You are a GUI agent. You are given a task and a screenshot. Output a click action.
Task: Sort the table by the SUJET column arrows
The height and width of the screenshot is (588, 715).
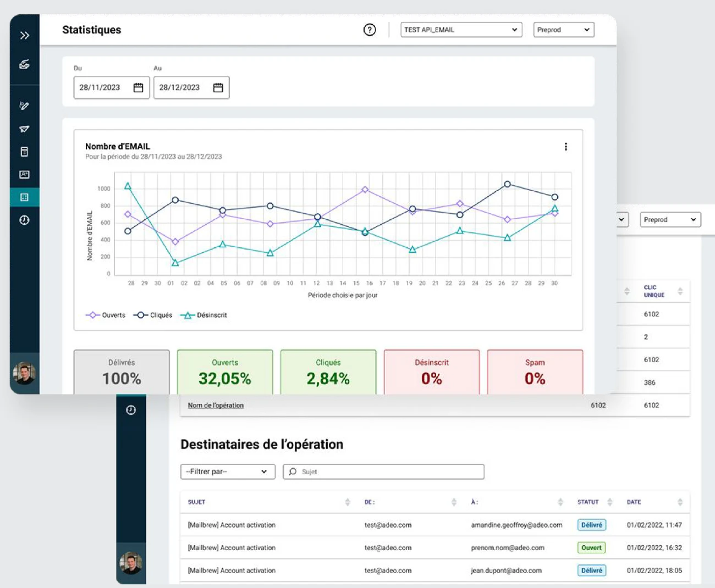[x=348, y=502]
